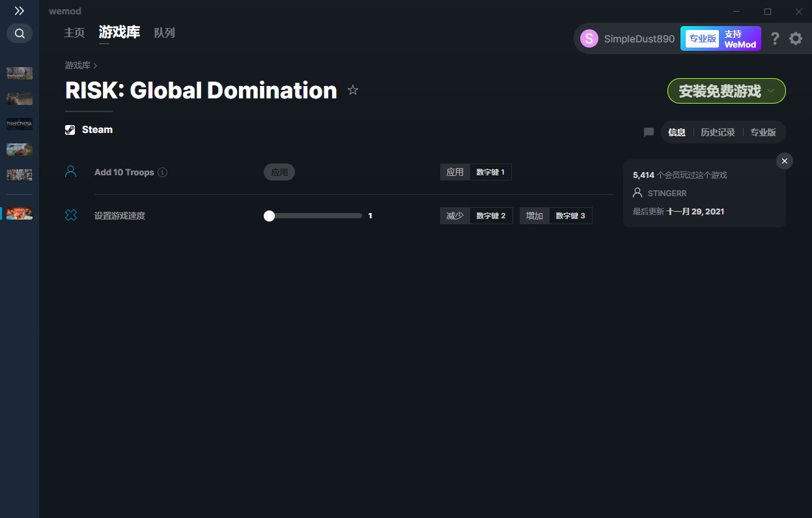This screenshot has width=812, height=518.
Task: Minimize the WeMod window
Action: point(736,12)
